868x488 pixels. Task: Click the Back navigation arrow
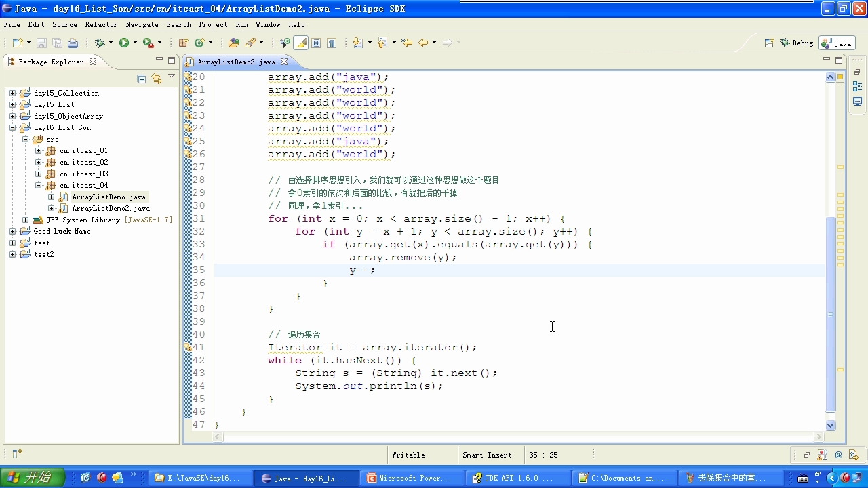pyautogui.click(x=423, y=43)
